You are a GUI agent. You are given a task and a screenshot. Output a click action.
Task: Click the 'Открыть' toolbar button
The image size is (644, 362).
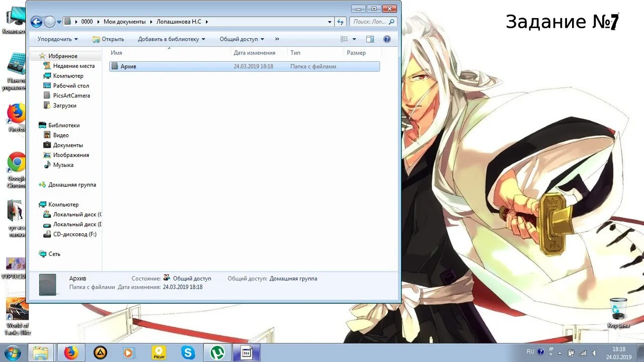pos(108,39)
